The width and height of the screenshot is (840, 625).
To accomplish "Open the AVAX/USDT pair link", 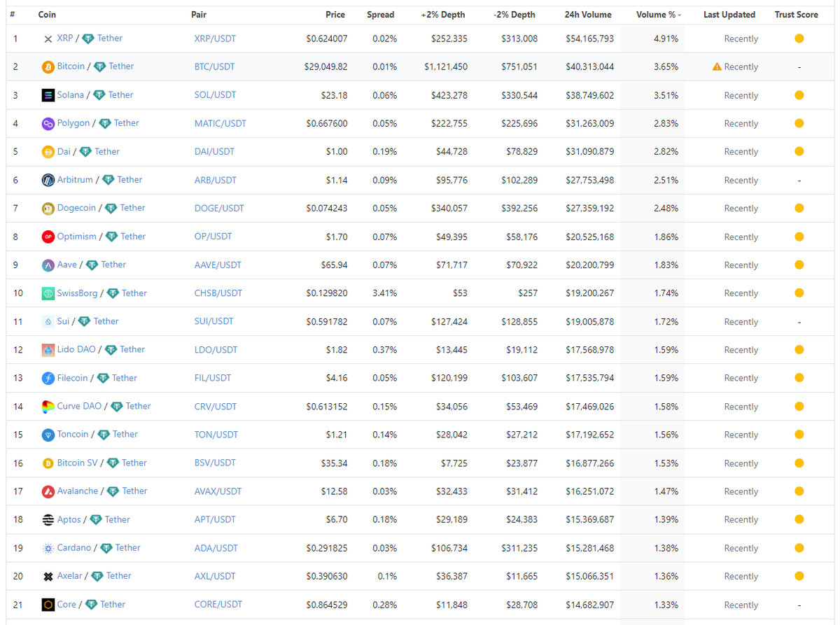I will tap(218, 491).
